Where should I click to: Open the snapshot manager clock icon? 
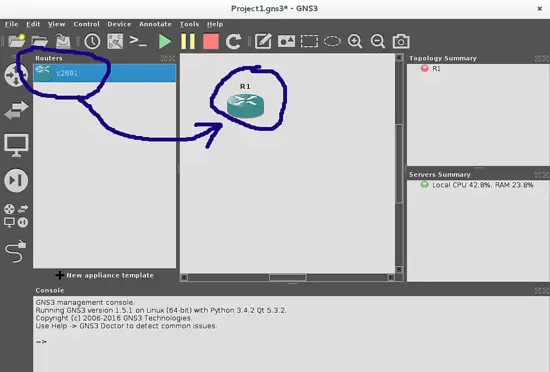92,41
